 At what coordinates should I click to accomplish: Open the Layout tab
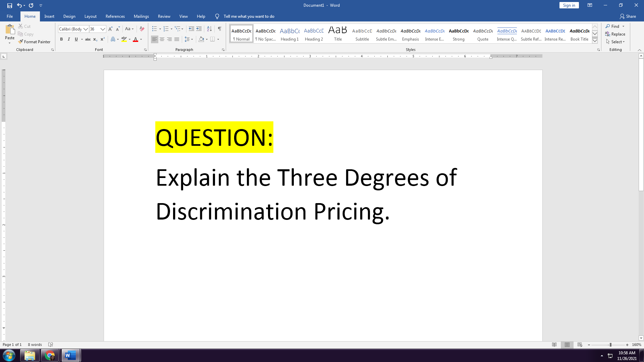coord(90,16)
